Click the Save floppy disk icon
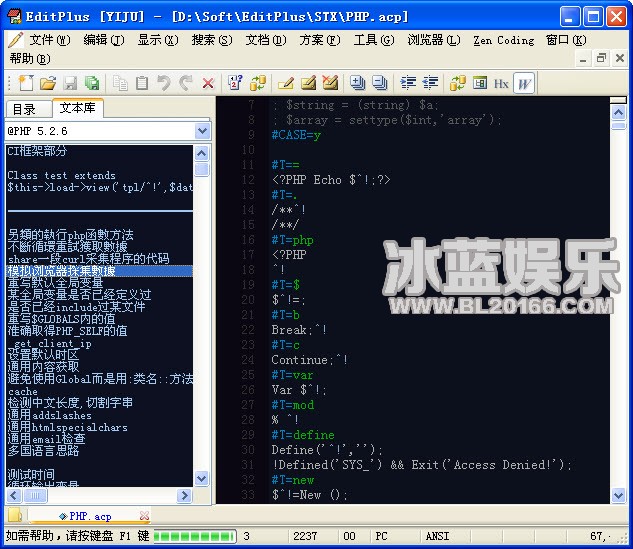Screen dimensions: 633x549 tap(70, 83)
